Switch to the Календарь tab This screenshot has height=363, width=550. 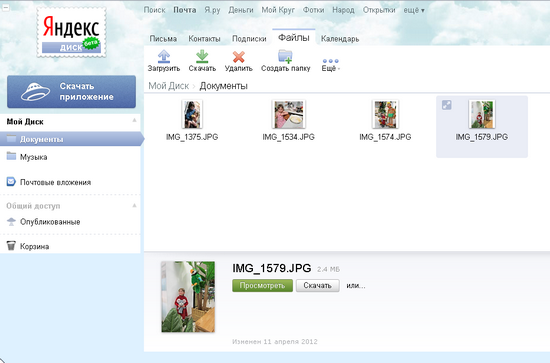coord(340,39)
